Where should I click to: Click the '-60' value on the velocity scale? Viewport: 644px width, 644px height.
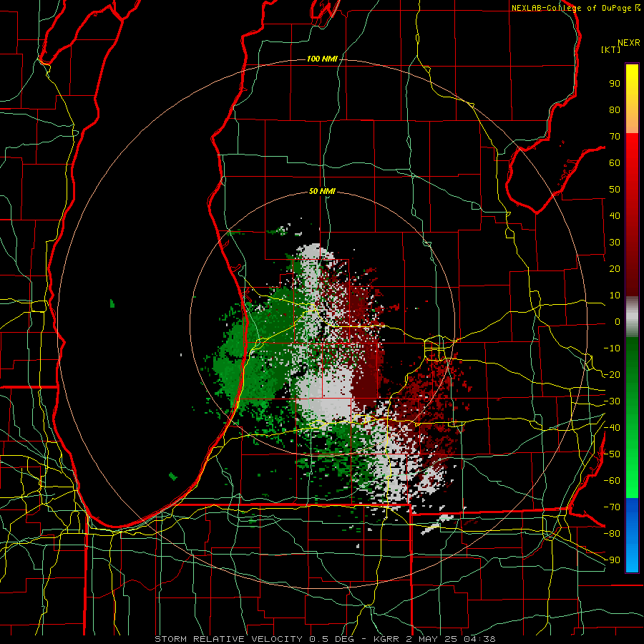pos(612,481)
